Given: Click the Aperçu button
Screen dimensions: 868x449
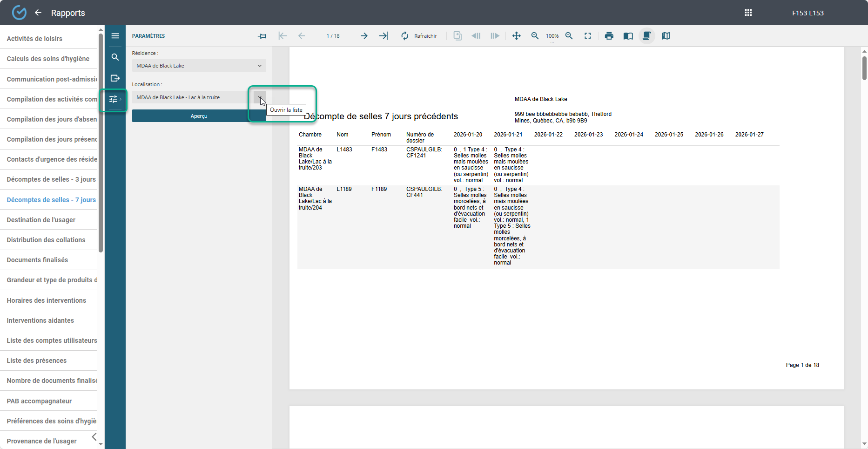Looking at the screenshot, I should click(x=199, y=116).
